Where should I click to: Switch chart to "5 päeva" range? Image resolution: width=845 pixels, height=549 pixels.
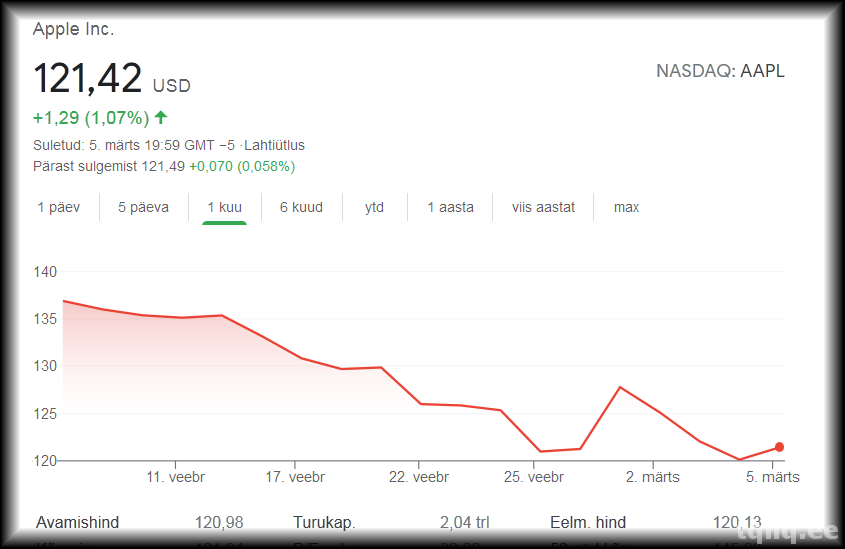tap(143, 207)
